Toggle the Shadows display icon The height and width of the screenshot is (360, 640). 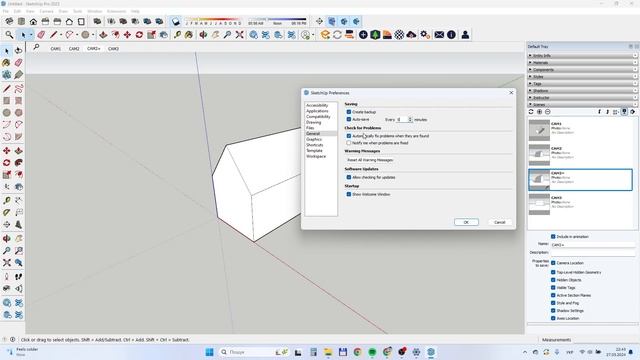coord(176,22)
